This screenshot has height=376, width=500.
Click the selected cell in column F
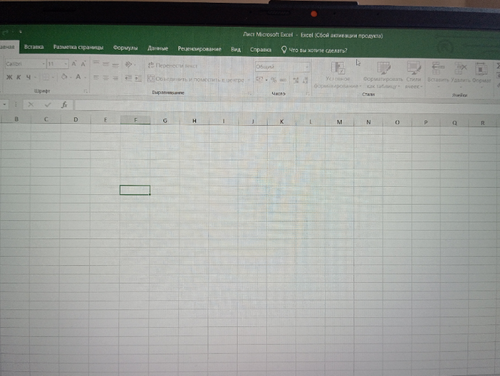coord(135,190)
